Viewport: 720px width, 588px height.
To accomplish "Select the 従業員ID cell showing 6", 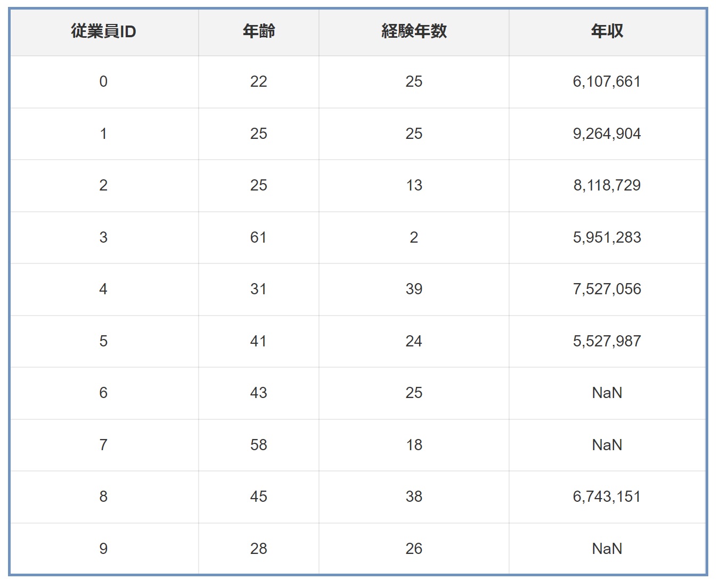I will click(104, 393).
